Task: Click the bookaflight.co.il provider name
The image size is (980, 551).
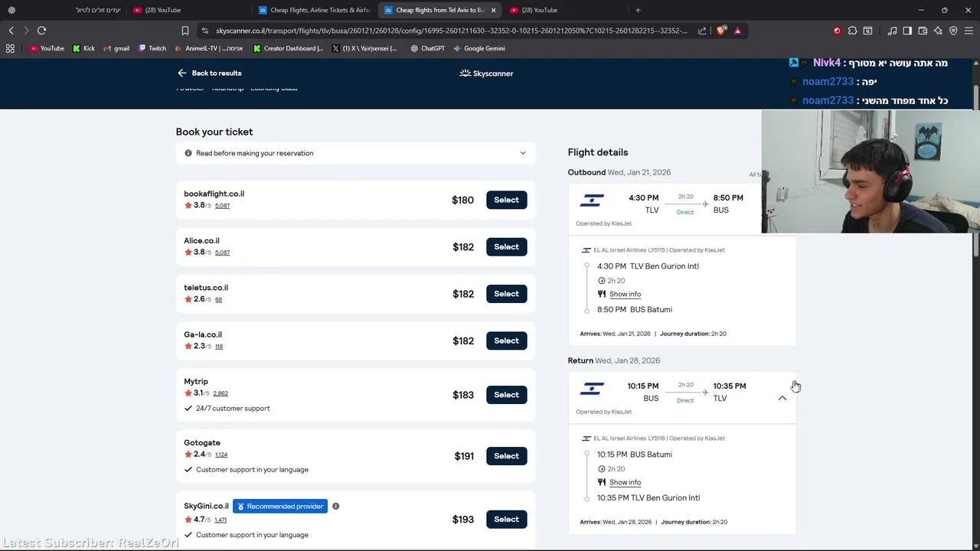Action: coord(214,194)
